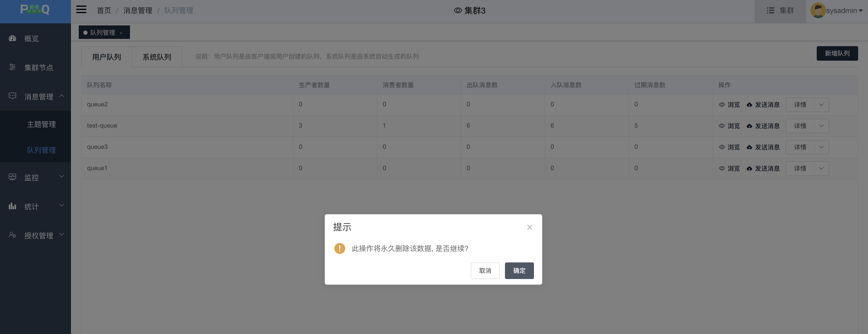Click the monitoring sidebar icon
Viewport: 868px width, 334px height.
(x=12, y=177)
